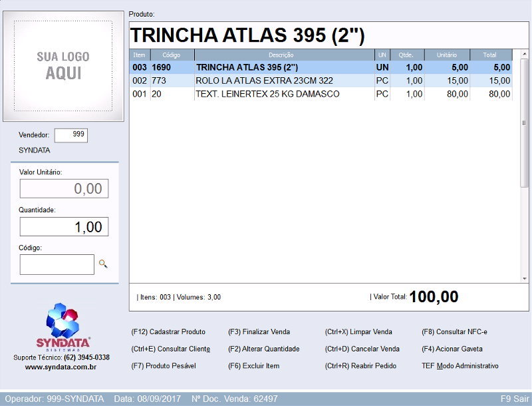This screenshot has width=532, height=406.
Task: Click (F3) Finalizar Venda
Action: [x=259, y=331]
